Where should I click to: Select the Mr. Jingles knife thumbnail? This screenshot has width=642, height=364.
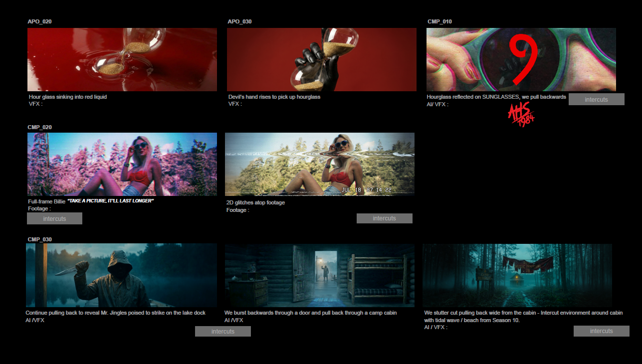coord(121,275)
